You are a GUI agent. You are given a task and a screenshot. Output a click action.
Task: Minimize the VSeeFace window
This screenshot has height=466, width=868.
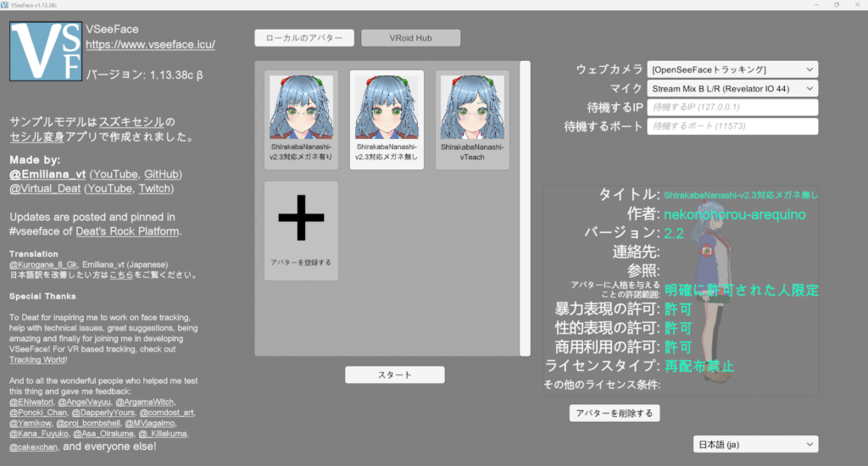[x=816, y=4]
